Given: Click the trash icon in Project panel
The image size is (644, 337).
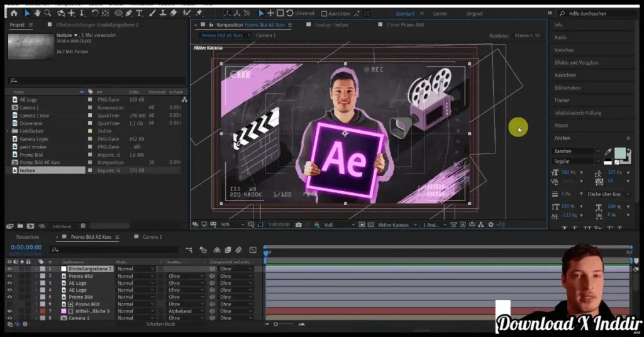Looking at the screenshot, I should 83,226.
